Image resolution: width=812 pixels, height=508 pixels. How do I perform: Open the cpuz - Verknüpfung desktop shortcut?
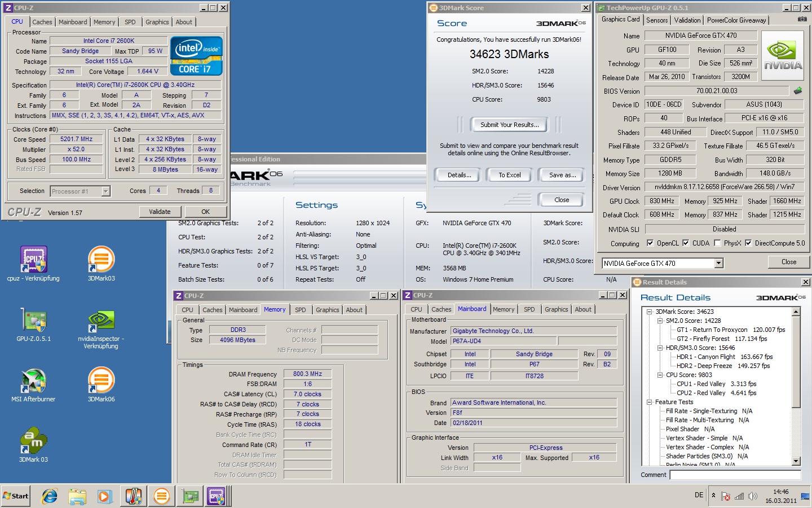click(x=33, y=264)
